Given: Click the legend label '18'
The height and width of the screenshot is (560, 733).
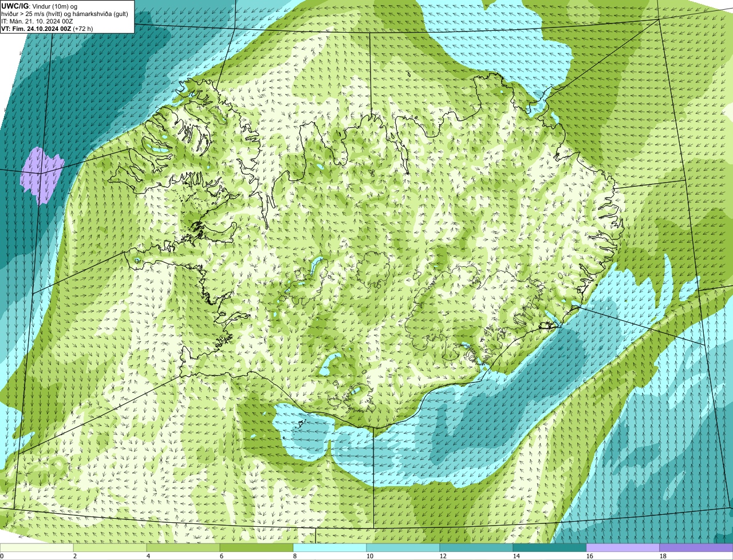Looking at the screenshot, I should click(663, 556).
